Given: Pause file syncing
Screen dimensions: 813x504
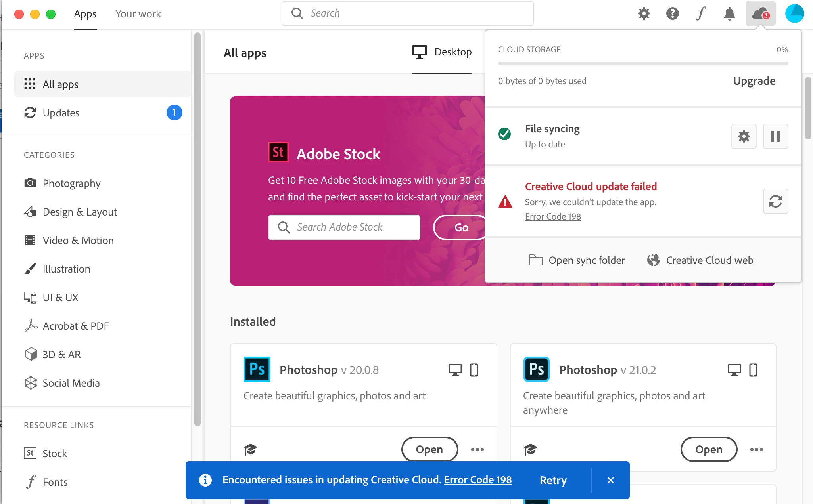Looking at the screenshot, I should click(x=775, y=136).
